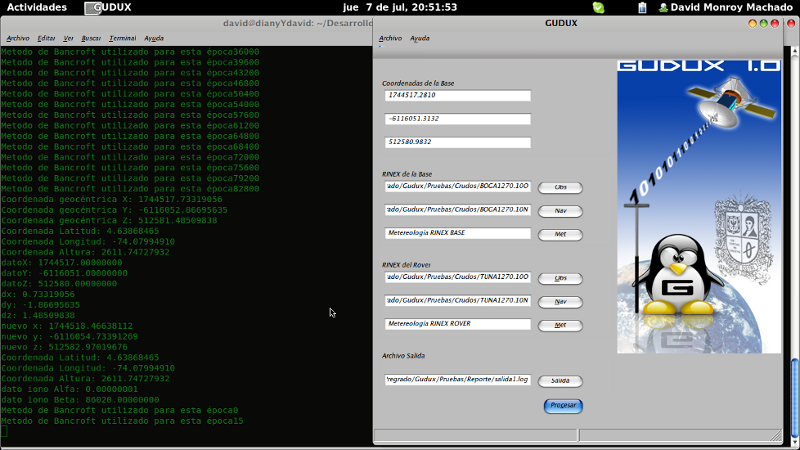Click scrollbar down arrow at far right

(794, 441)
